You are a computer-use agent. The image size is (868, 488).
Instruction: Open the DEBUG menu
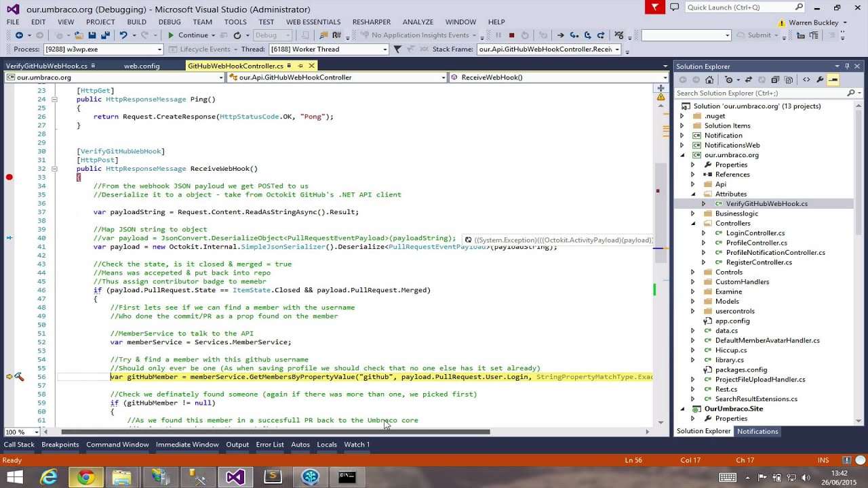pyautogui.click(x=170, y=22)
